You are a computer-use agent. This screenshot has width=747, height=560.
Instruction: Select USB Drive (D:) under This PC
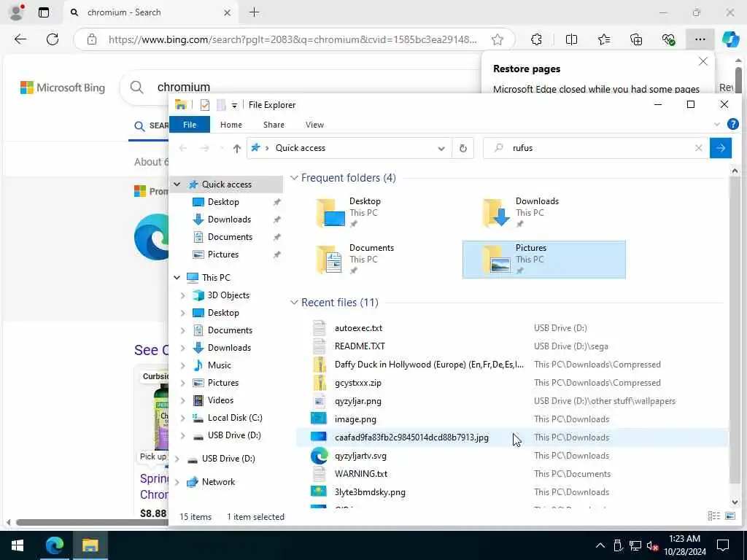234,435
